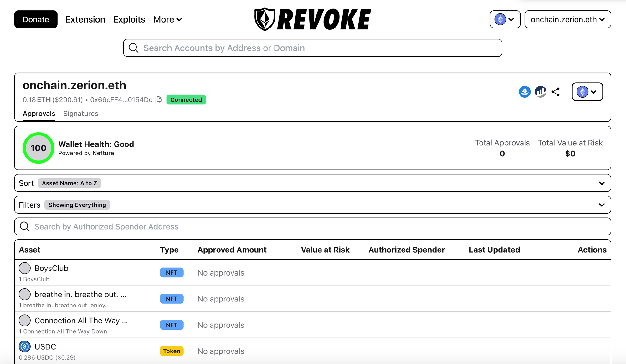626x364 pixels.
Task: Select the Exploits menu item
Action: click(x=129, y=19)
